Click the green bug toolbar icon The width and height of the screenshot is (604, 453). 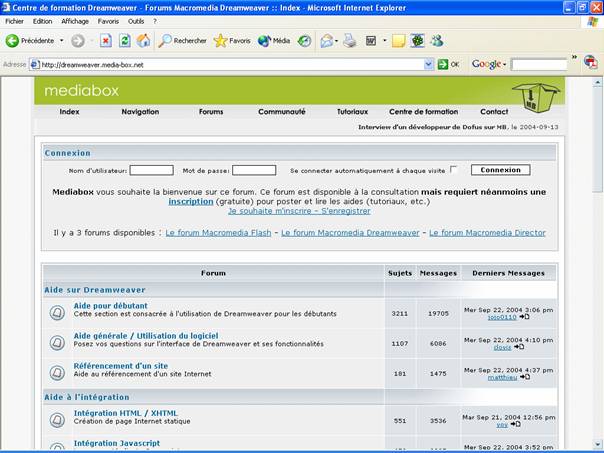coord(417,40)
